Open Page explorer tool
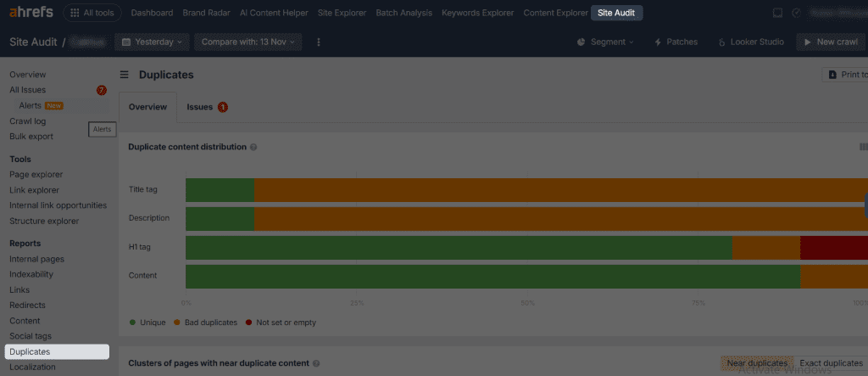Image resolution: width=868 pixels, height=376 pixels. tap(36, 175)
